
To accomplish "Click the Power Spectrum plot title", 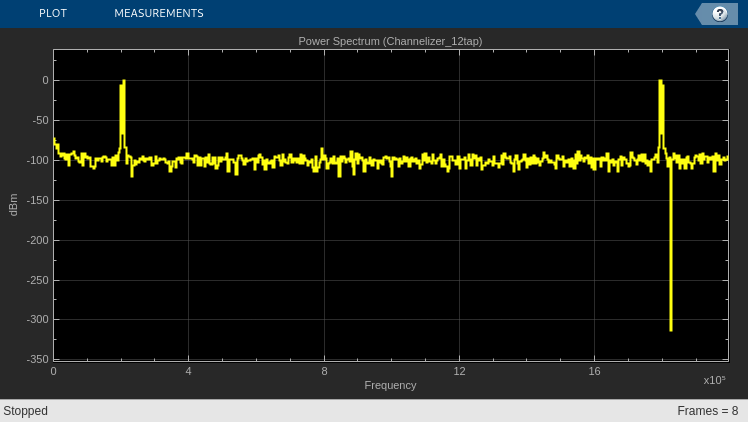I will [x=390, y=41].
